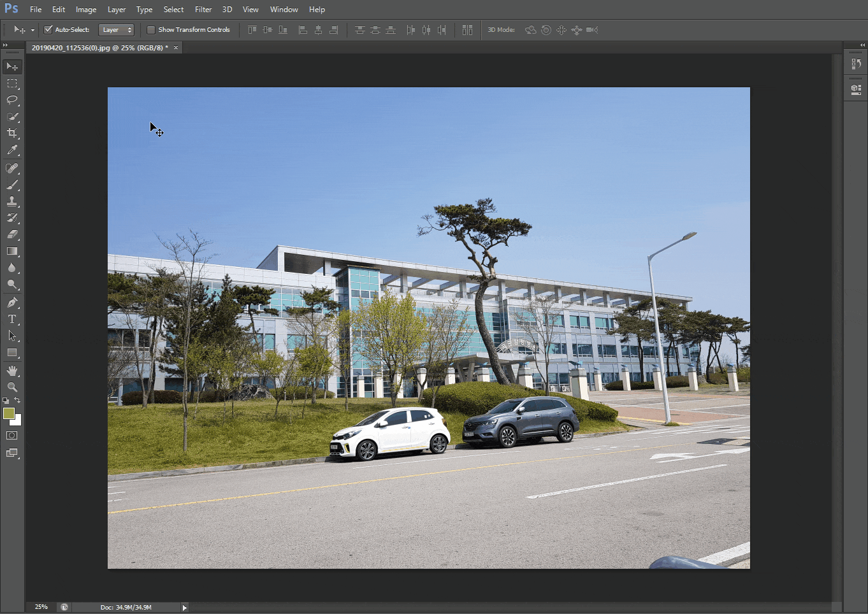Click Align left edges button

pyautogui.click(x=303, y=30)
